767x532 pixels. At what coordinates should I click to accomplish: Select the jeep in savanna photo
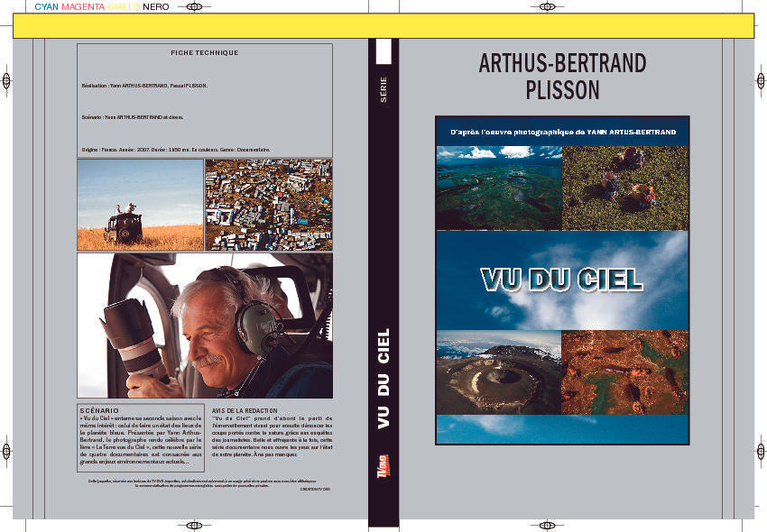tap(141, 205)
